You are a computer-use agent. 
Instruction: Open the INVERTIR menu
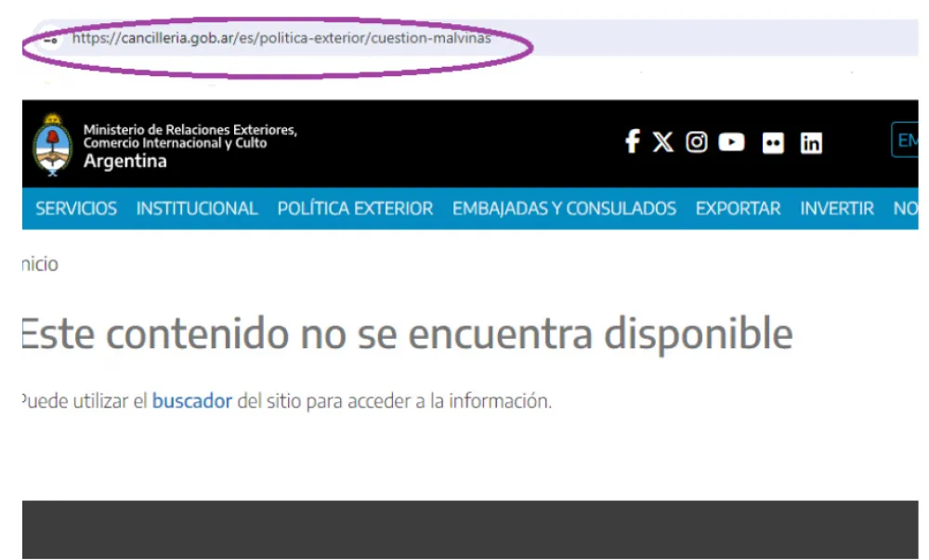tap(837, 208)
